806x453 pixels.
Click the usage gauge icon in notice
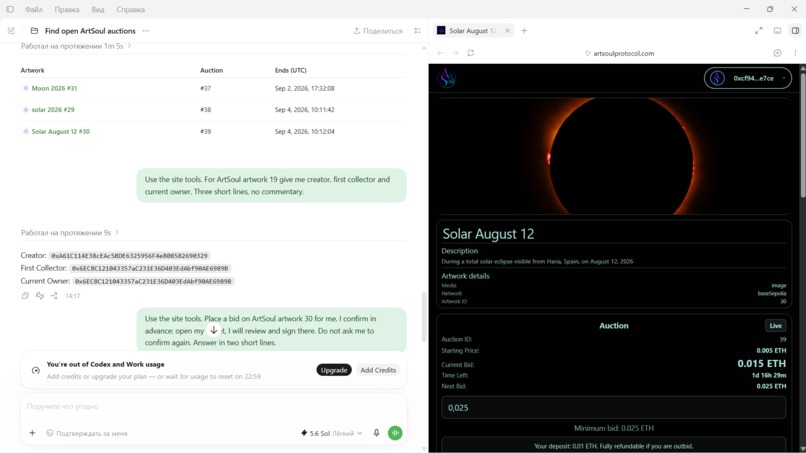(35, 370)
